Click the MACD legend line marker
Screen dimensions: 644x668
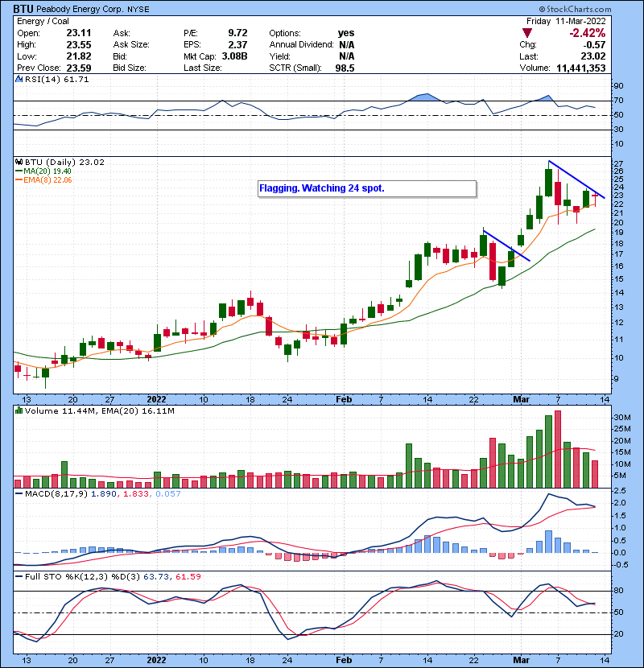19,494
